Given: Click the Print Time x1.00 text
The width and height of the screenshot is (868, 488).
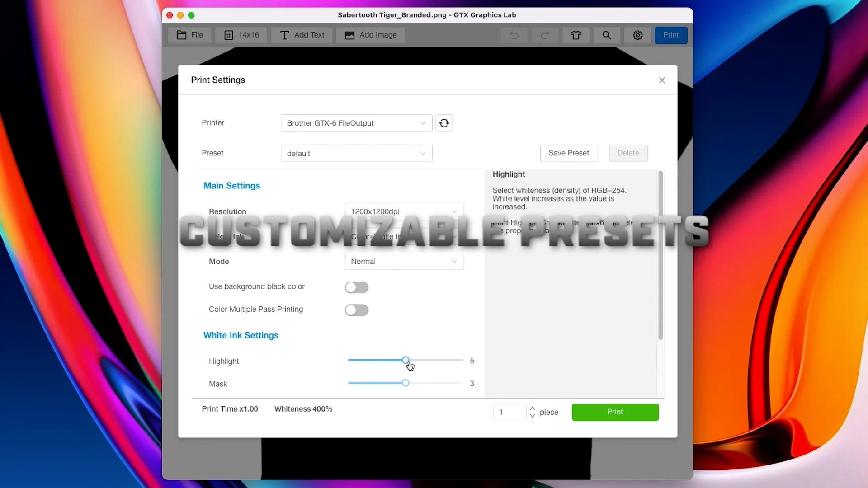Looking at the screenshot, I should 230,409.
